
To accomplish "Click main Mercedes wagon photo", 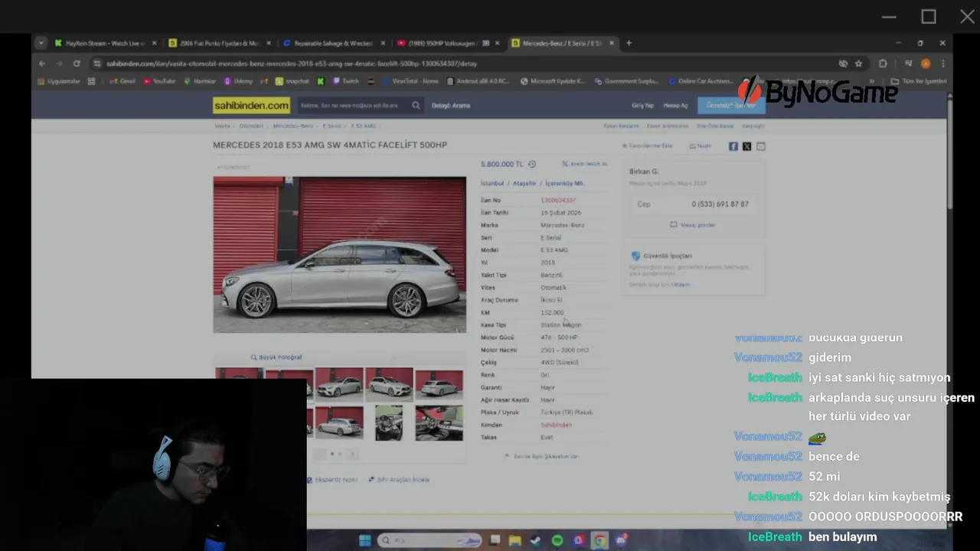I will [x=339, y=255].
